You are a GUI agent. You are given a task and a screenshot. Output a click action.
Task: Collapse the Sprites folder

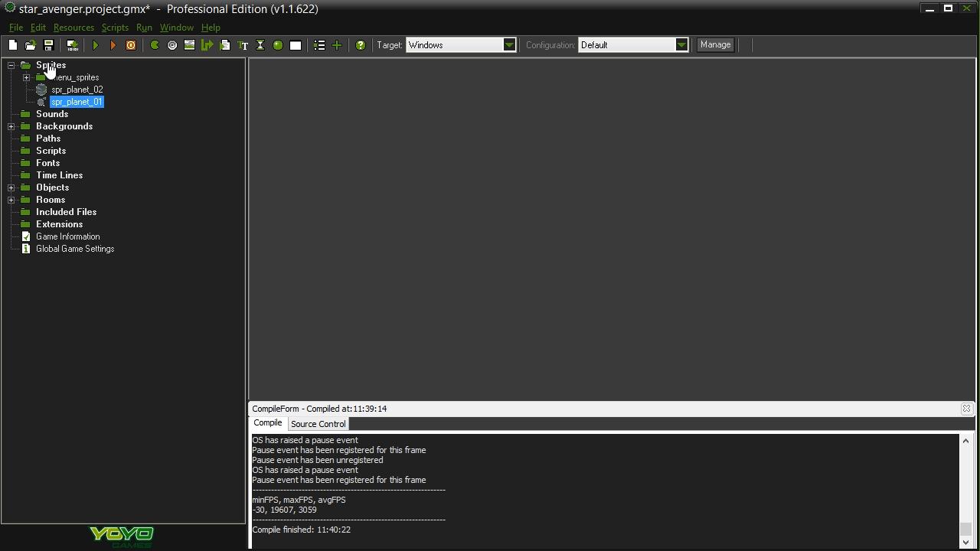click(11, 65)
